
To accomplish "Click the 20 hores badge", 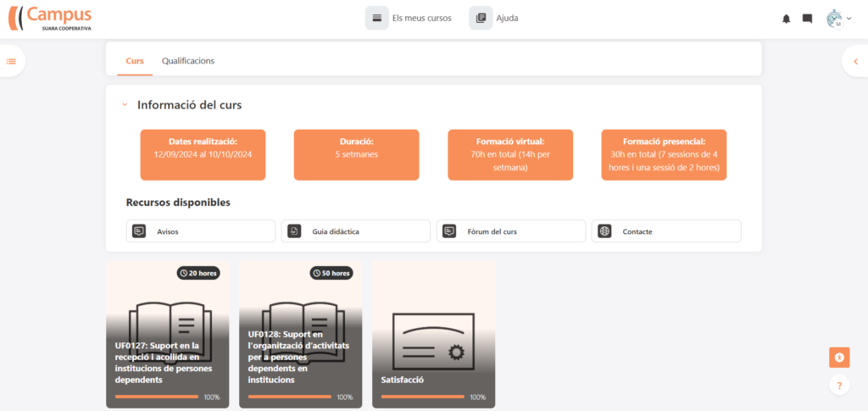I will point(198,273).
